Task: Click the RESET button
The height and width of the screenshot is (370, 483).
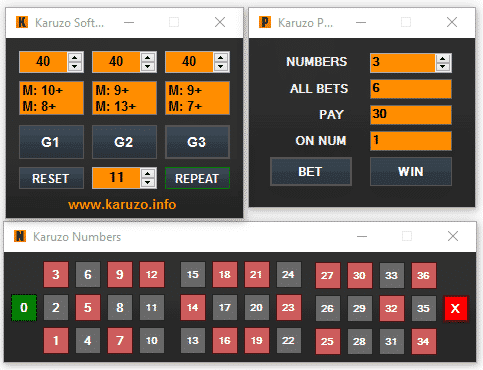Action: click(x=51, y=178)
